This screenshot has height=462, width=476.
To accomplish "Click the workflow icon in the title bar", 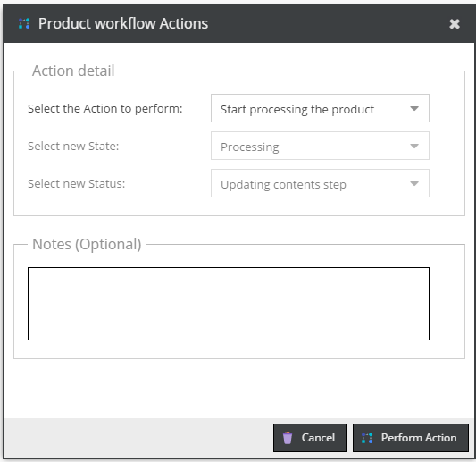I will point(24,24).
